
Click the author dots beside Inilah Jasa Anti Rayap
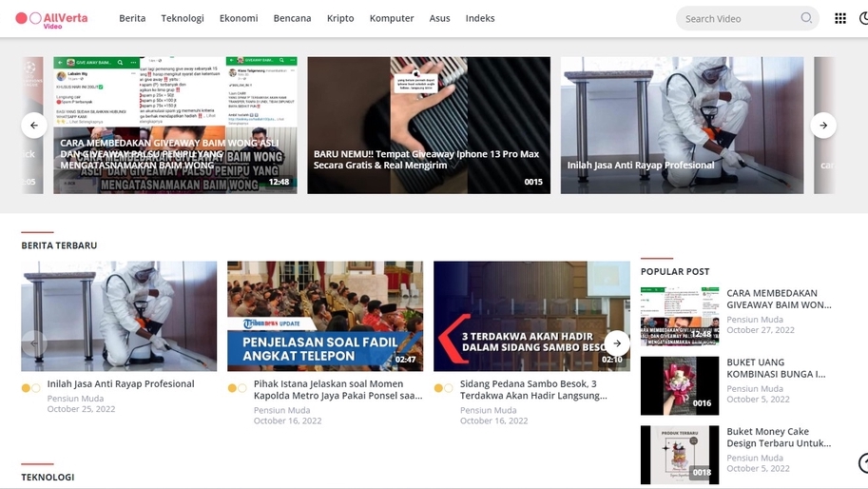pyautogui.click(x=31, y=388)
